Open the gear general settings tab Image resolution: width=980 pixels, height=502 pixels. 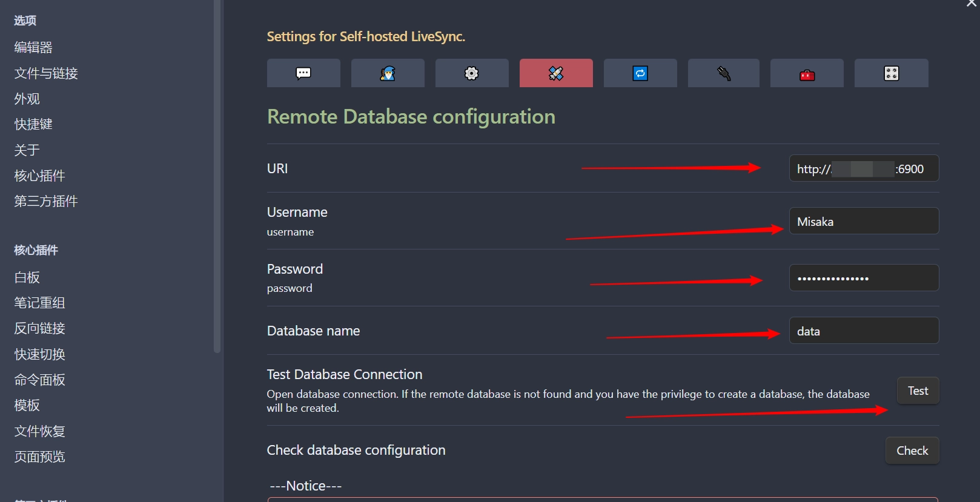pos(472,73)
